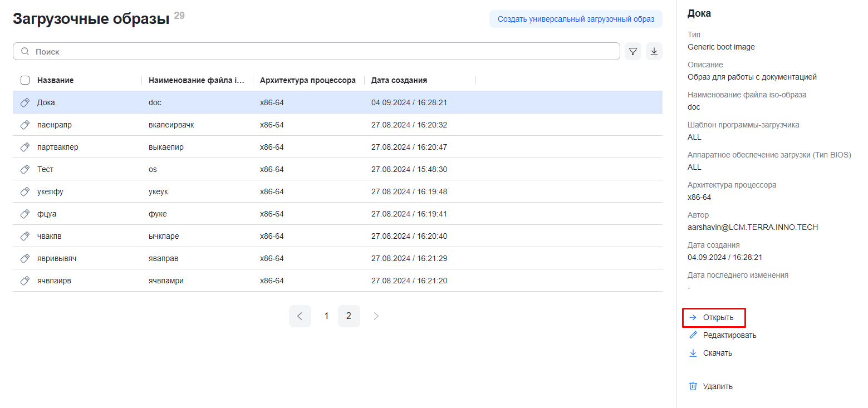
Task: Click the image icon in the Дока row
Action: 24,102
